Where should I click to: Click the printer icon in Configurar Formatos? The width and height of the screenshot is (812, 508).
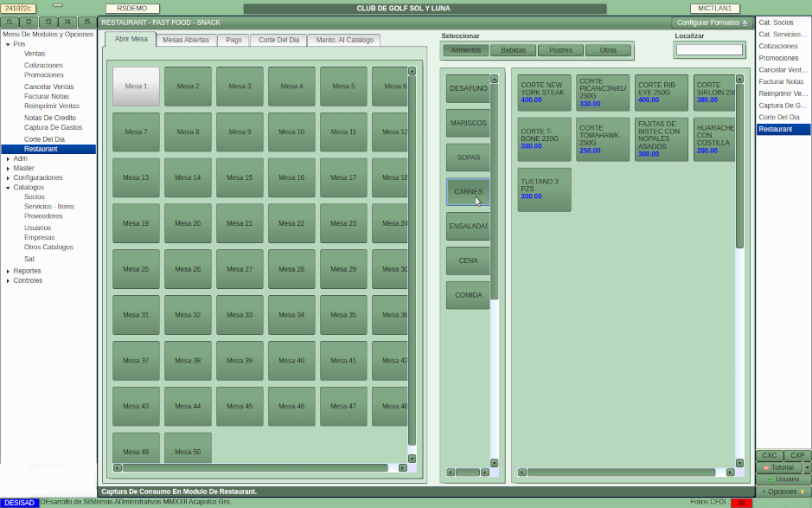point(745,23)
